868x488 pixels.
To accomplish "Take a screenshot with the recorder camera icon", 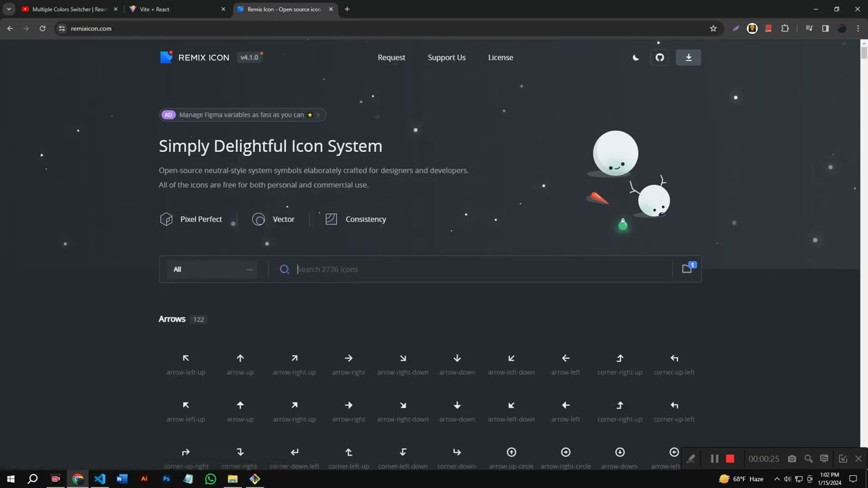I will point(791,459).
